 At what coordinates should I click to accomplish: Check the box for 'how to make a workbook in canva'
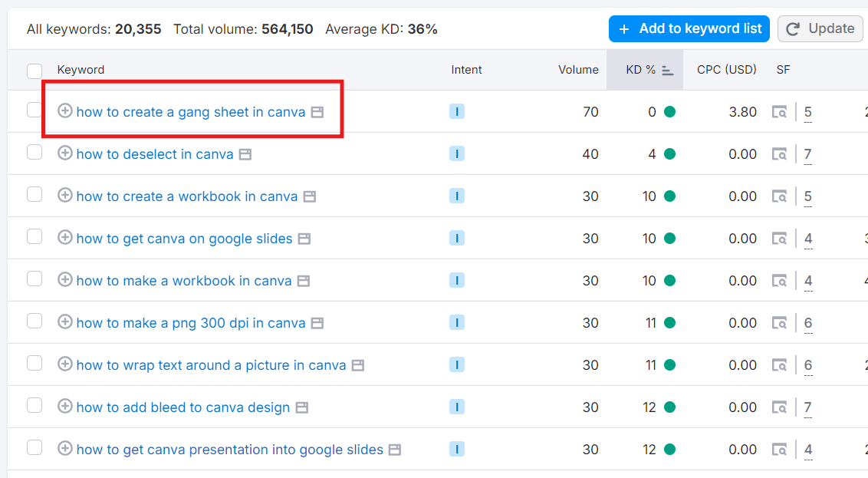[35, 279]
